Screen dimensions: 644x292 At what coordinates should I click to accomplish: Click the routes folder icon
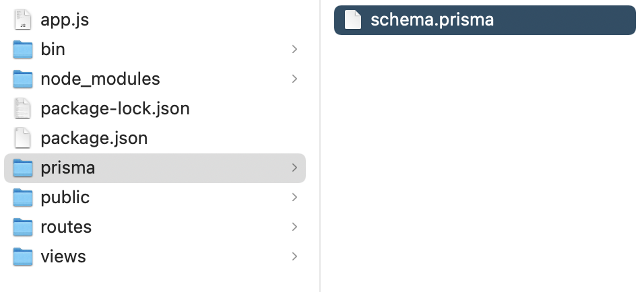(x=23, y=227)
